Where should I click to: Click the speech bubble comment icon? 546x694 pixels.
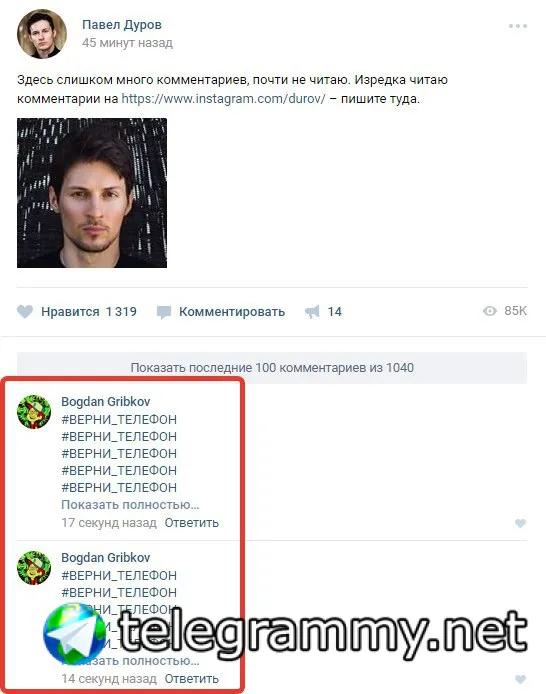point(164,312)
